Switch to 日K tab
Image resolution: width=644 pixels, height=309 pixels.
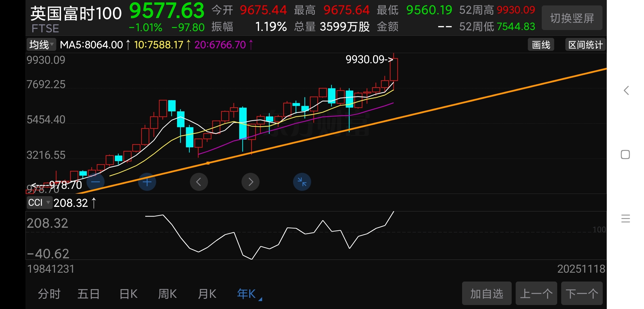pyautogui.click(x=128, y=294)
